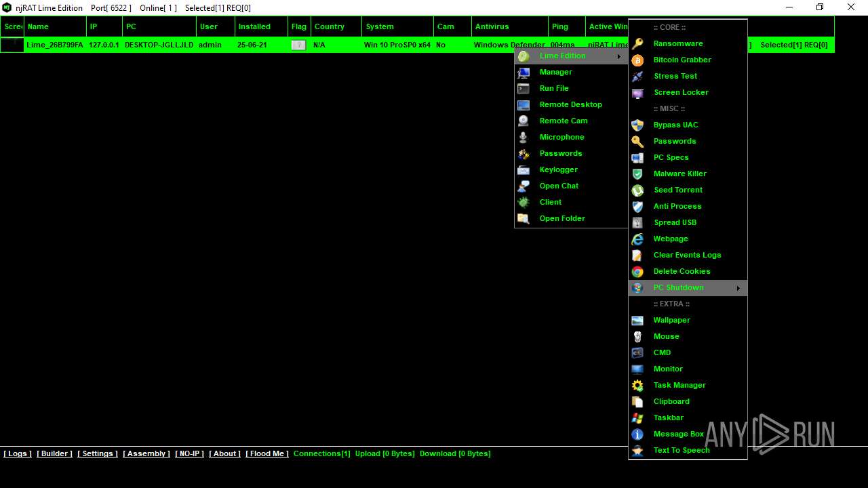Screen dimensions: 868x488
Task: Click the Bypass UAC shield icon
Action: [637, 125]
